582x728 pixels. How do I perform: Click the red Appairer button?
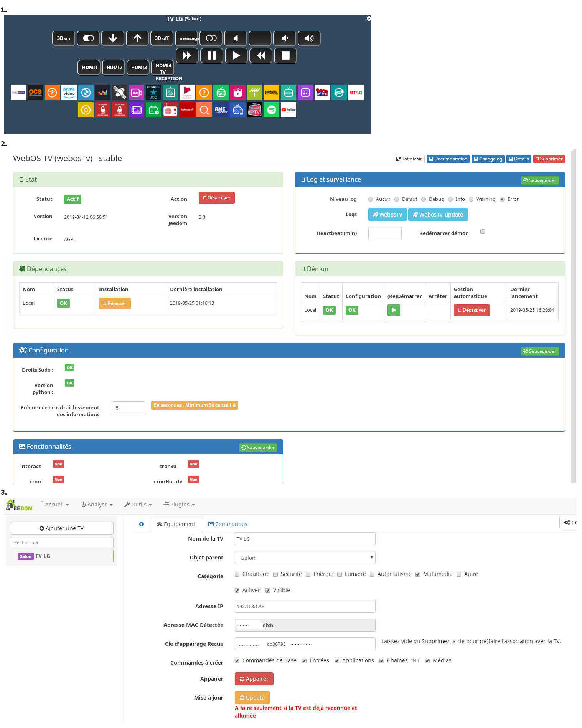click(254, 679)
